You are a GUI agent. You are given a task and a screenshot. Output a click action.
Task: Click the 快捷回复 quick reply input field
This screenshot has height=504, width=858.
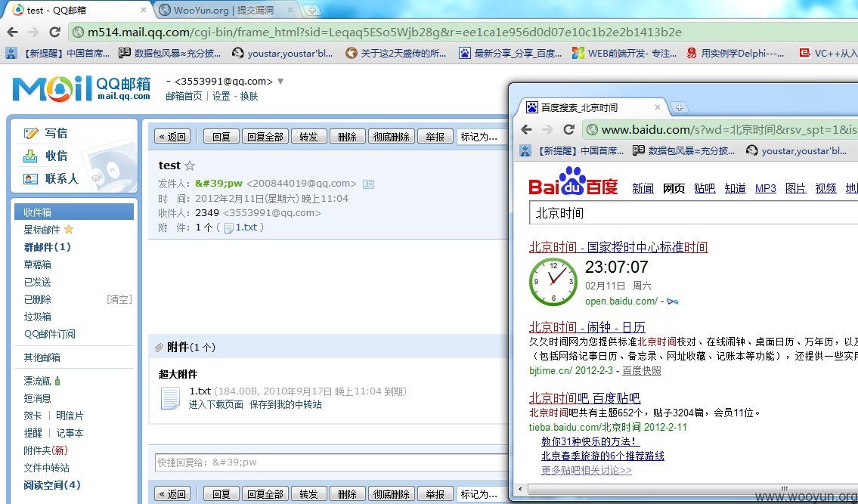tap(331, 462)
